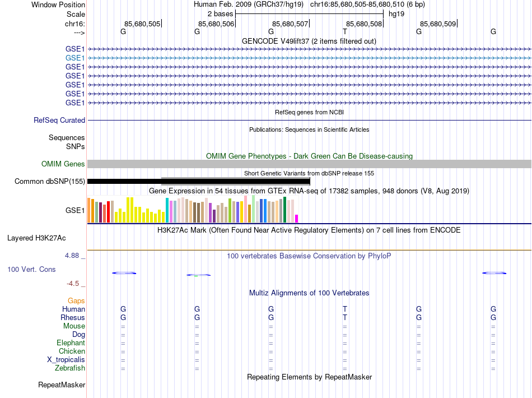The image size is (532, 398).
Task: Click the 85,680,507 position marker
Action: click(290, 24)
